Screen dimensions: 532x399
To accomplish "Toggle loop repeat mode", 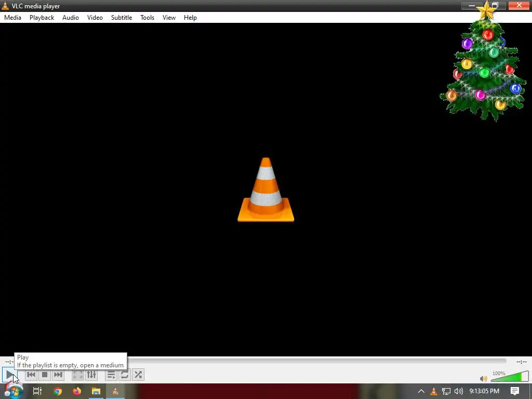I will [125, 375].
